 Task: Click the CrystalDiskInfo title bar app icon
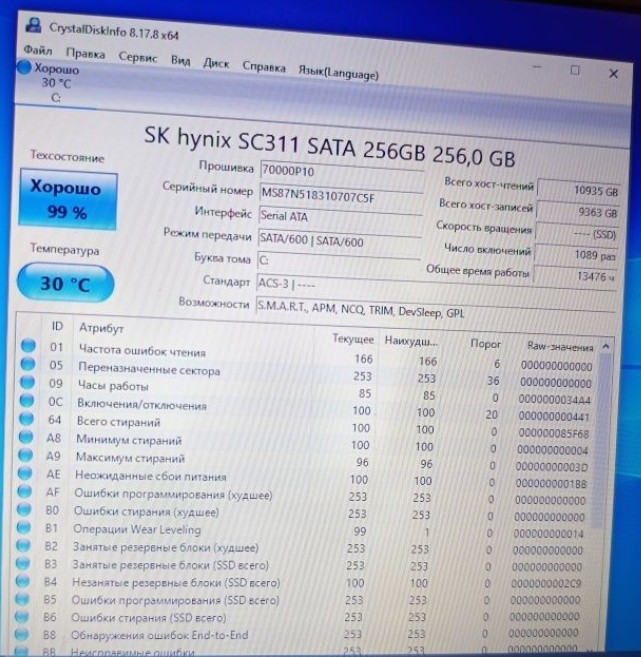coord(33,25)
